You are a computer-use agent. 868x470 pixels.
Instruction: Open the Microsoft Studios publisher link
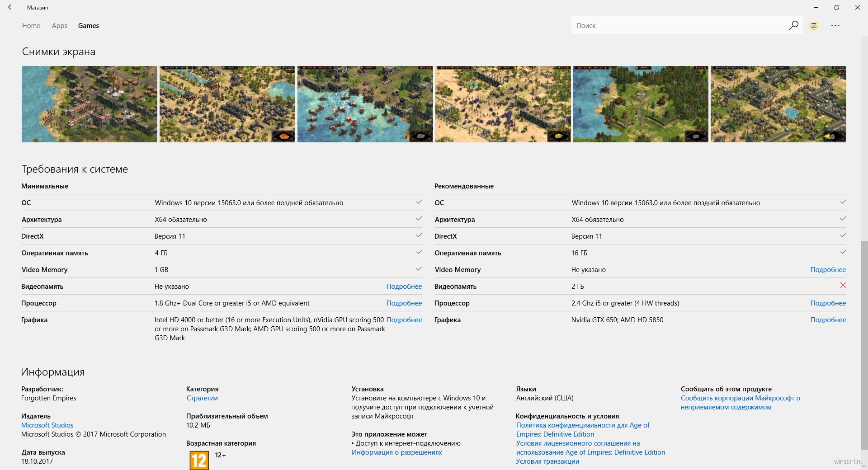coord(47,425)
